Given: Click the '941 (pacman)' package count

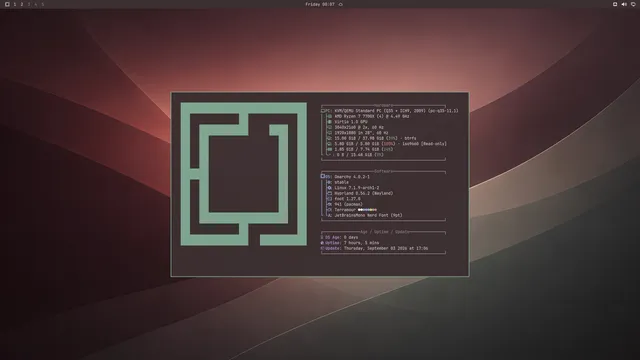Looking at the screenshot, I should click(x=348, y=204).
